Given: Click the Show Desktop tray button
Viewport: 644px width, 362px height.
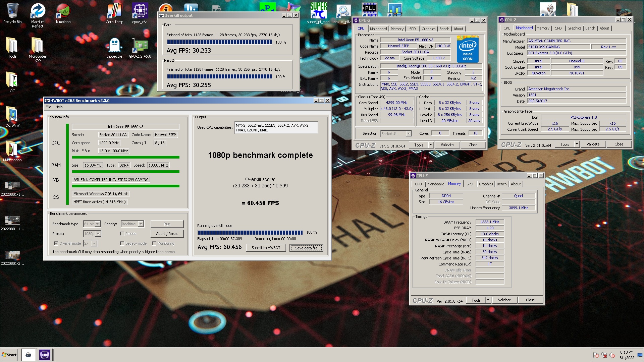Looking at the screenshot, I should click(640, 355).
